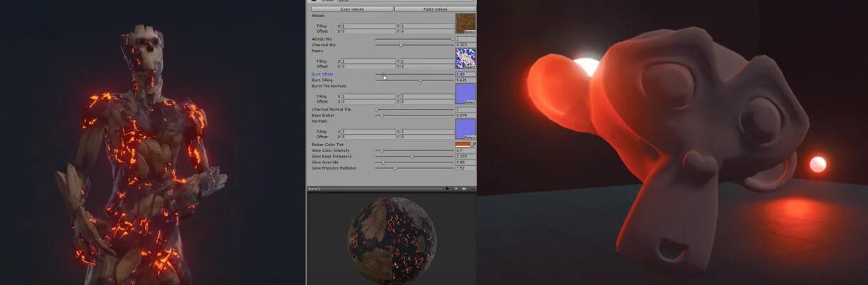Click the Base Ember value field 0.074
This screenshot has height=285, width=868.
click(x=465, y=115)
